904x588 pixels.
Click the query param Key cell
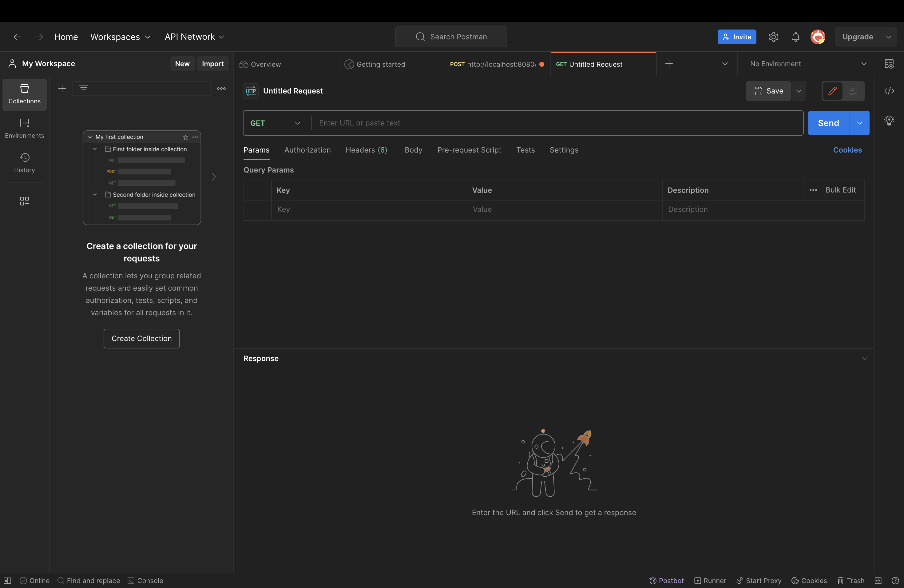click(x=369, y=209)
